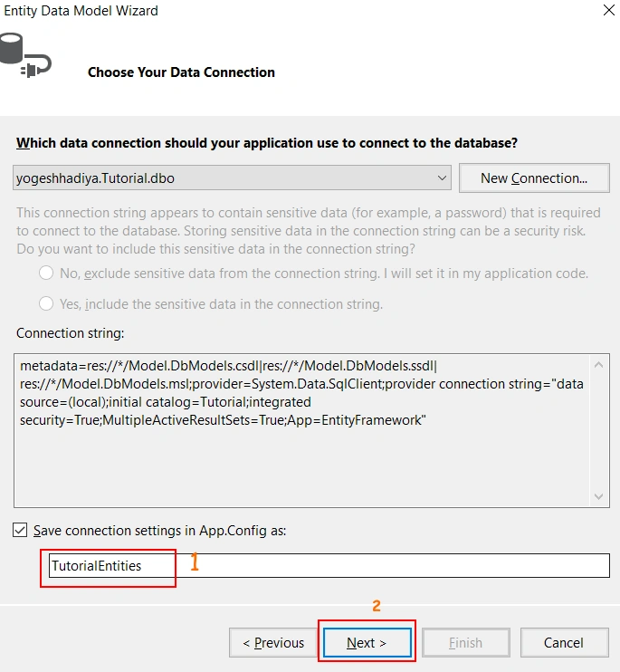
Task: Click the Entity Data Model Wizard title
Action: click(x=81, y=10)
